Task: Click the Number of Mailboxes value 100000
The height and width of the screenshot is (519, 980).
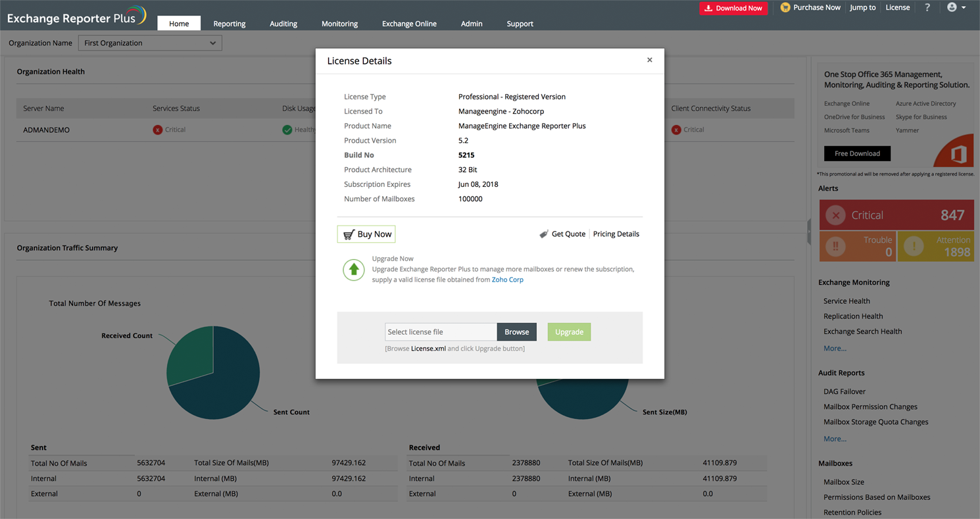Action: coord(470,199)
